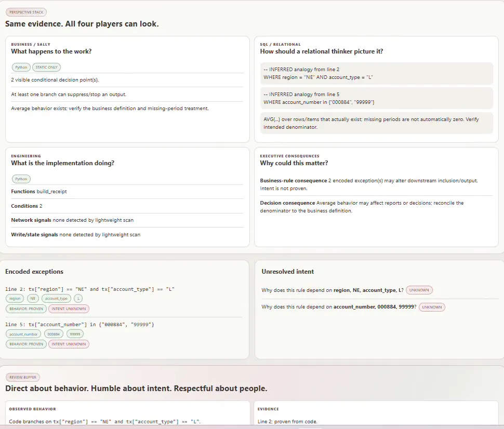Click INTENT: UNKNOWN badge for line 5
This screenshot has width=504, height=429.
[x=69, y=344]
